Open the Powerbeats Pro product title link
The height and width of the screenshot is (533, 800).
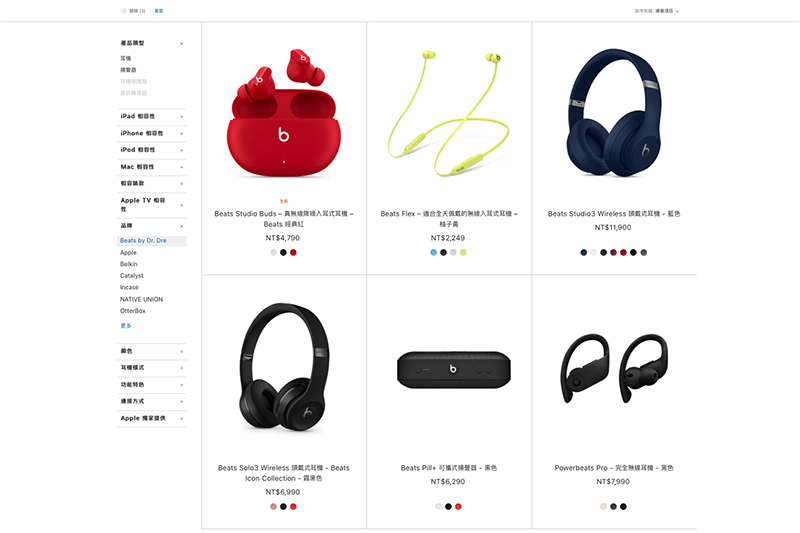(x=614, y=468)
